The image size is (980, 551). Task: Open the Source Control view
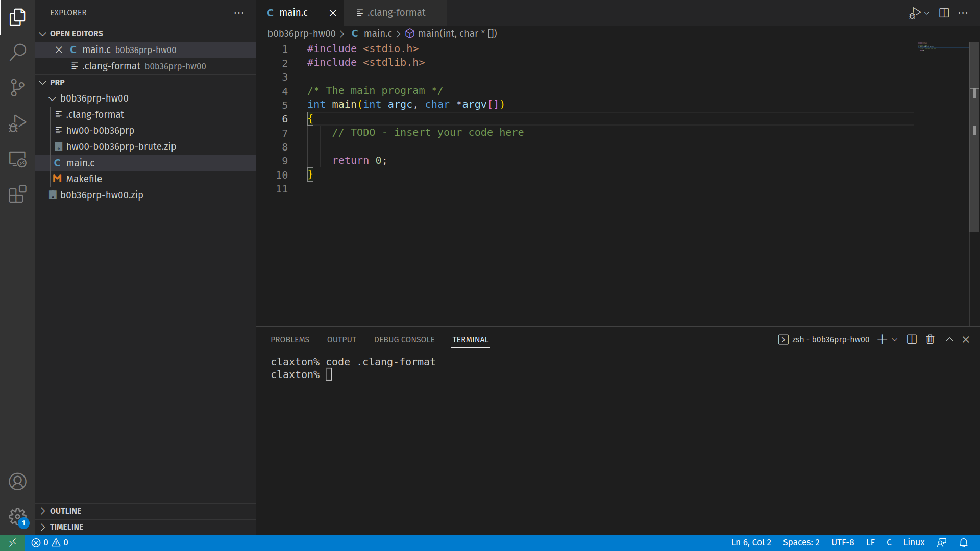coord(18,88)
